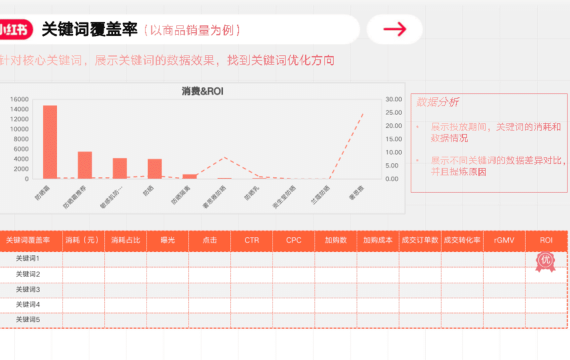Click the 加购成本 column header
Screen dimensions: 570x360
[378, 240]
